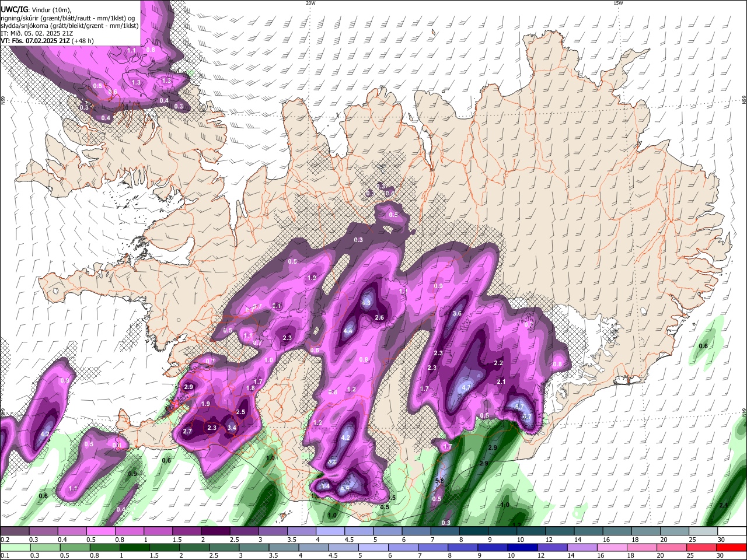Click the "(+48 h)" forecast offset

coord(83,41)
